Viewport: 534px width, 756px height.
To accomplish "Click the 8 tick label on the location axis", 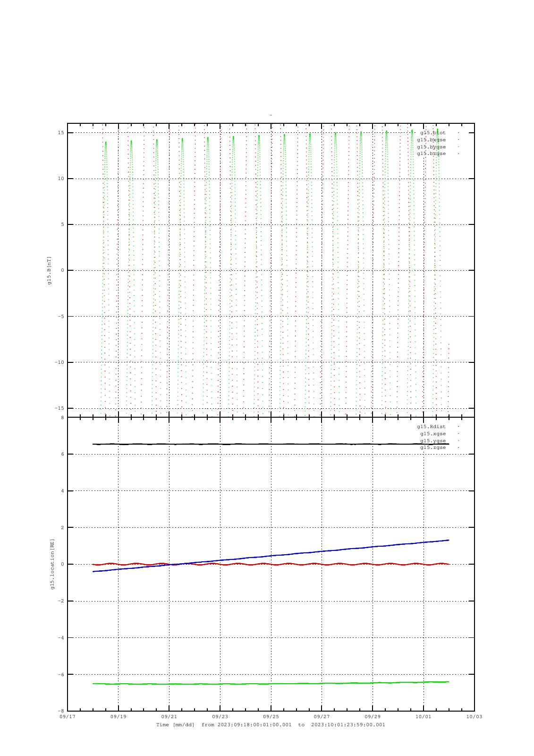I will tap(62, 418).
